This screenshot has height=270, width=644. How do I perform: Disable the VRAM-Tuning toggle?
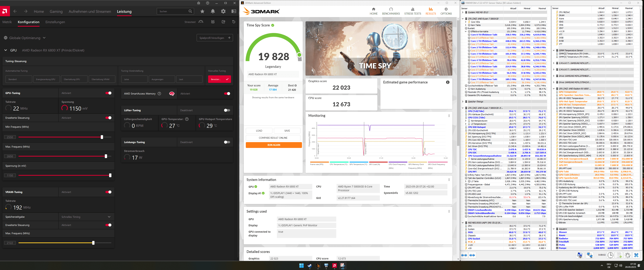pyautogui.click(x=108, y=192)
